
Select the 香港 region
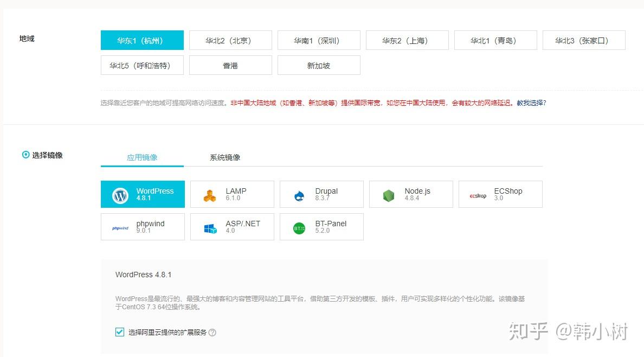[230, 66]
